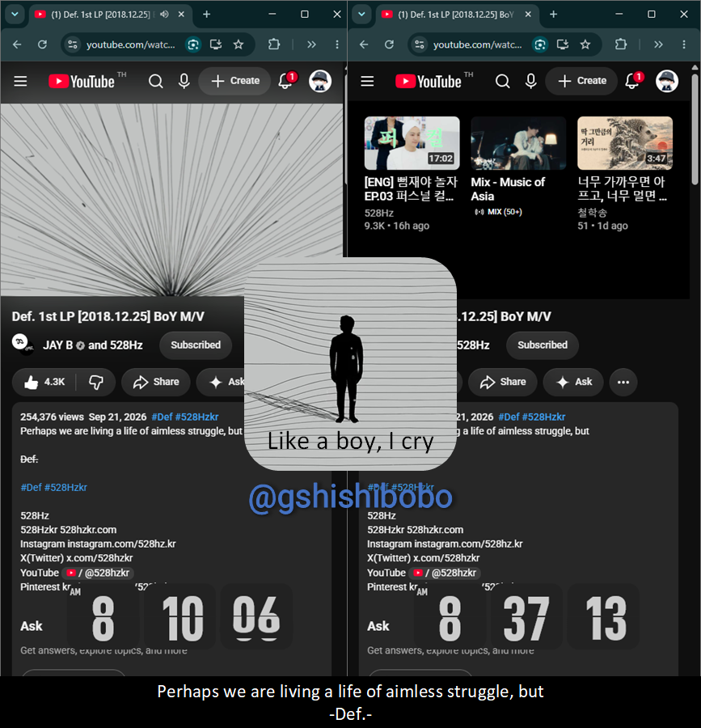This screenshot has height=728, width=701.
Task: Install app icon in right address bar
Action: point(563,44)
